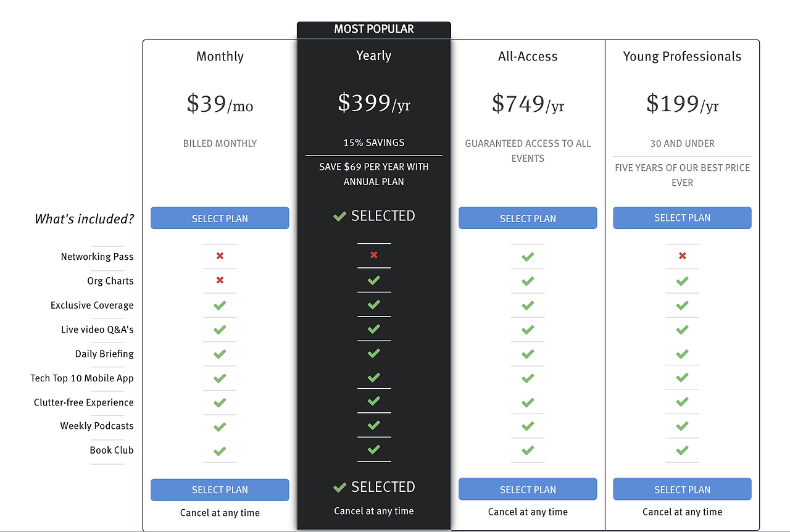Click red X for Networking Pass in Young Professionals
Viewport: 790px width, 532px height.
682,256
